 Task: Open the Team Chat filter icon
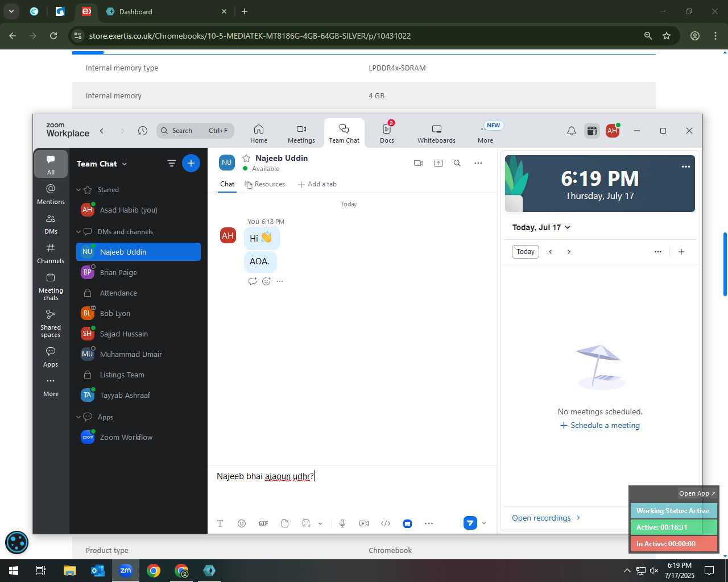coord(171,163)
